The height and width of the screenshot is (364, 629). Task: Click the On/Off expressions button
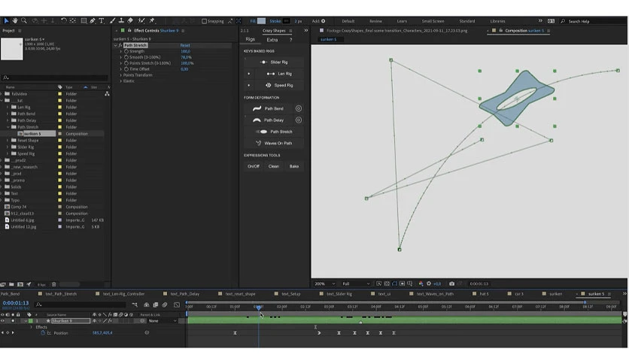[x=253, y=166]
